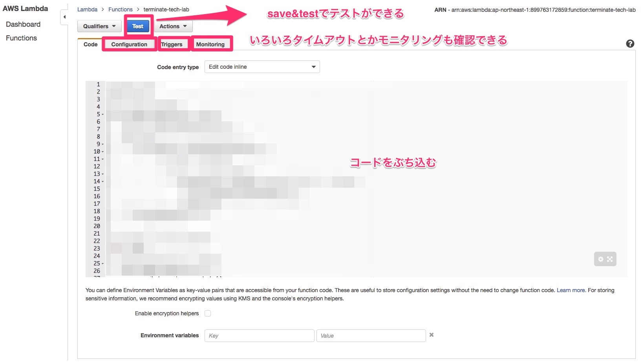The width and height of the screenshot is (642, 364).
Task: Open the Code entry type selector
Action: [262, 67]
